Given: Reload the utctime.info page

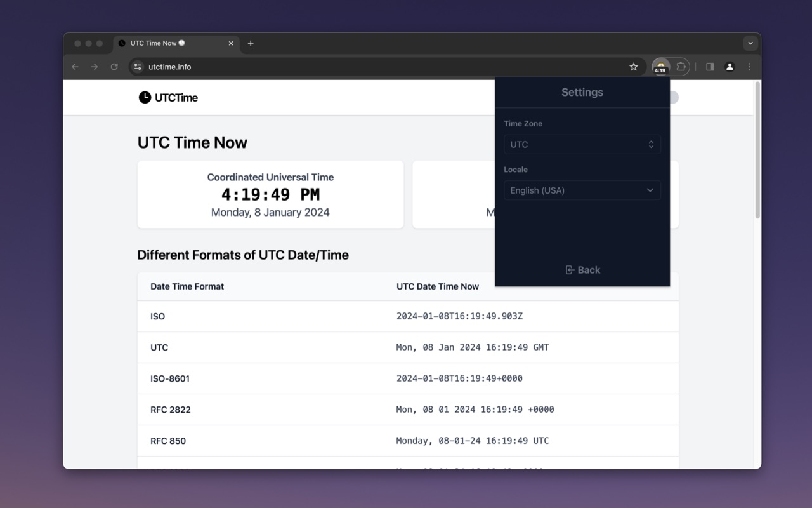Looking at the screenshot, I should pyautogui.click(x=114, y=67).
